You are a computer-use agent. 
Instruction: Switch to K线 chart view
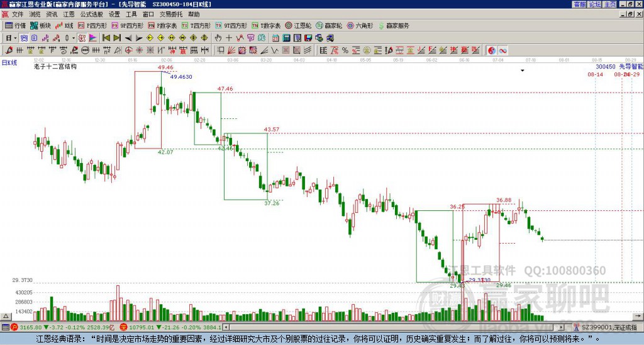click(x=64, y=25)
